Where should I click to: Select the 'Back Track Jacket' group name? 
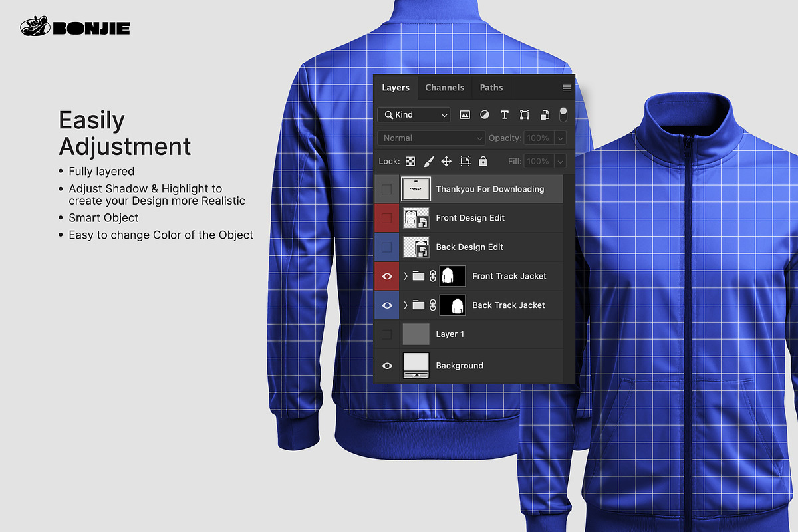pos(509,305)
